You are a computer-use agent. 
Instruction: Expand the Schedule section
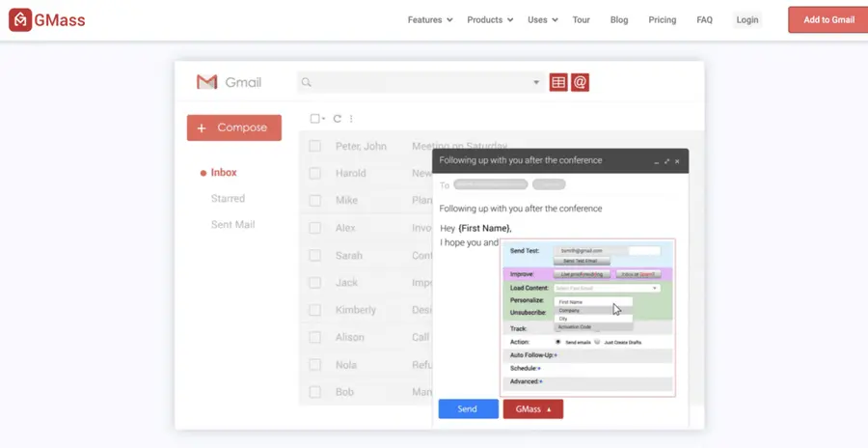[538, 368]
